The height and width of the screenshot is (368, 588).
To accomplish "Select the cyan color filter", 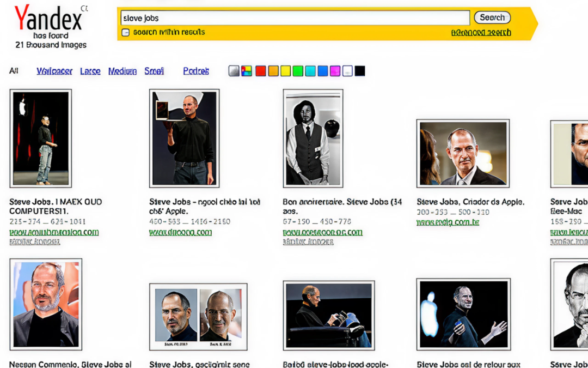I will click(310, 71).
